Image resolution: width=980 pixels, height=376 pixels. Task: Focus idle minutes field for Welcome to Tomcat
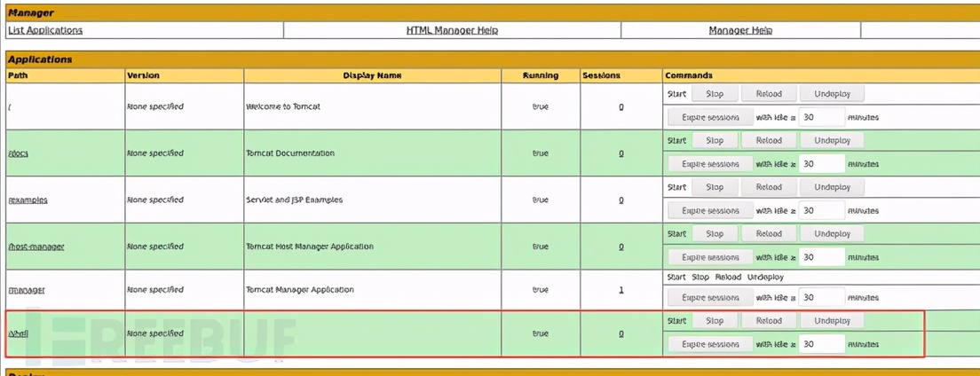click(822, 117)
